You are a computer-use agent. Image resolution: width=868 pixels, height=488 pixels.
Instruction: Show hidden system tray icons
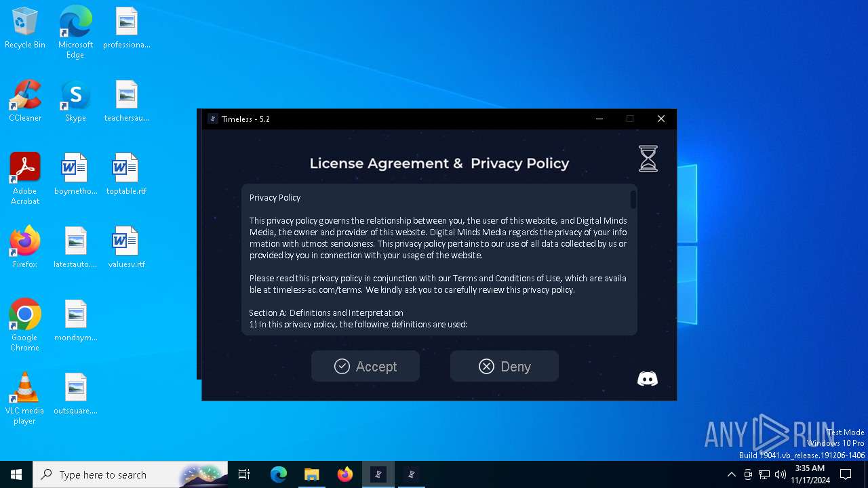pos(731,474)
